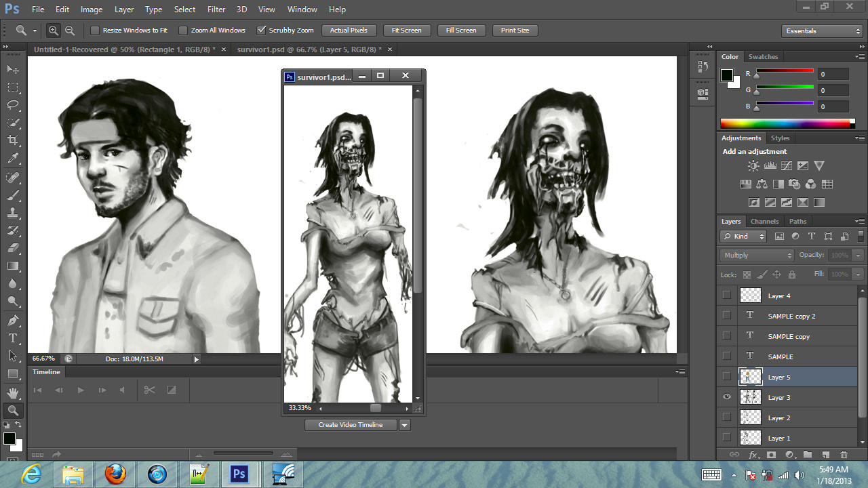Click the Fit Screen button
The image size is (868, 488).
pos(406,30)
